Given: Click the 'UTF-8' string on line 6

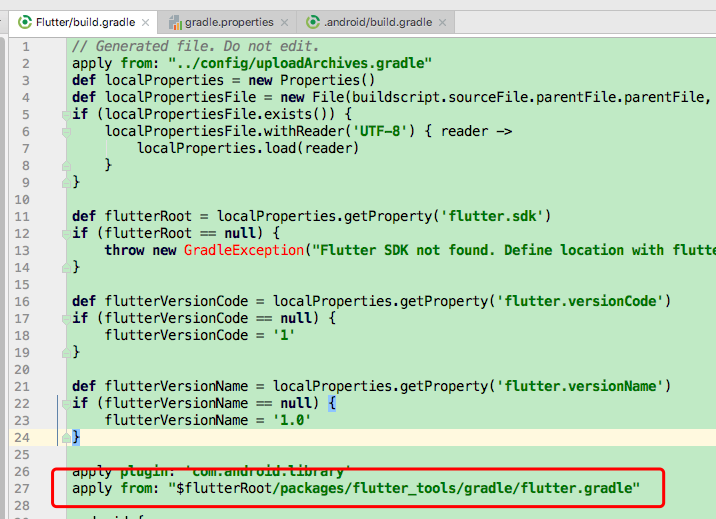Looking at the screenshot, I should [379, 131].
